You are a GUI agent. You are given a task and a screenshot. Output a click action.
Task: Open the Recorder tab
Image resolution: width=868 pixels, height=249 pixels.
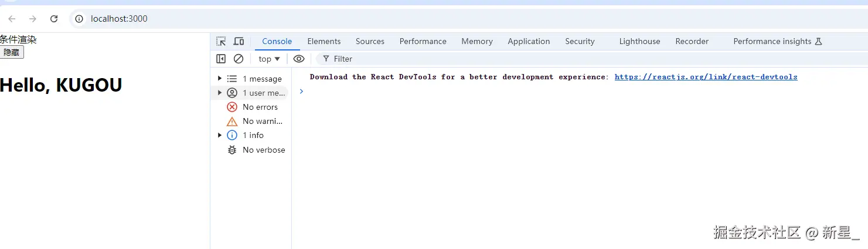[x=692, y=41]
